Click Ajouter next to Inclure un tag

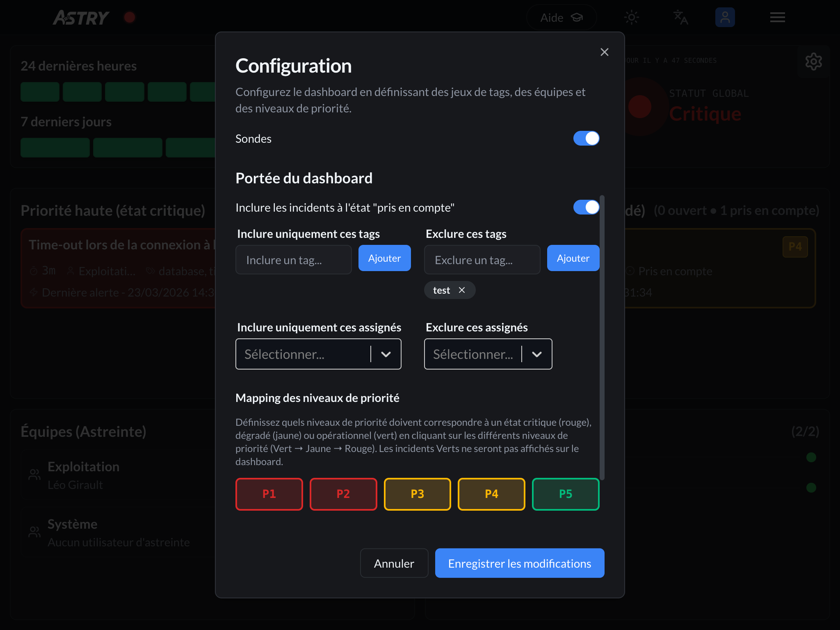384,258
